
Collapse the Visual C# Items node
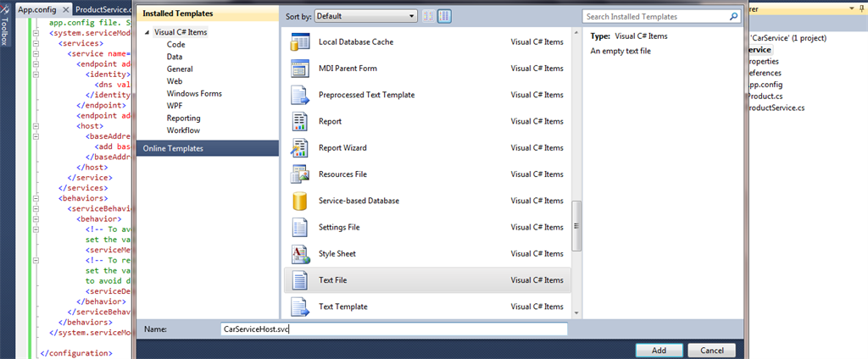tap(147, 32)
